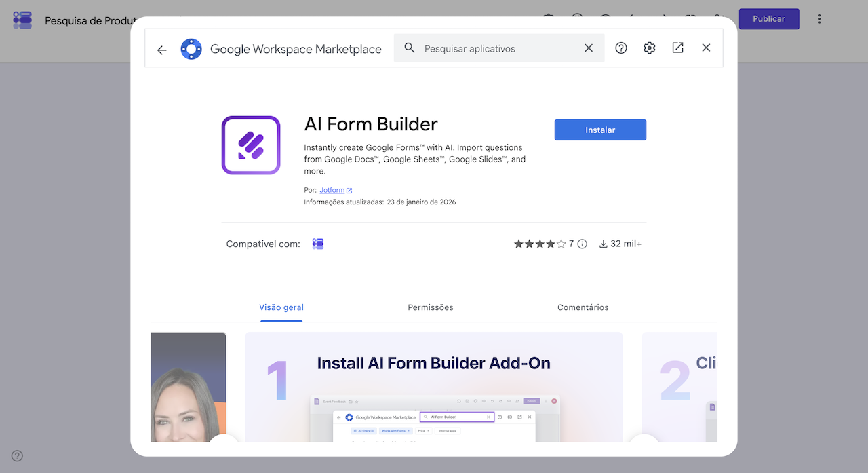Viewport: 868px width, 473px height.
Task: Open the video thumbnail with woman's face
Action: point(189,387)
